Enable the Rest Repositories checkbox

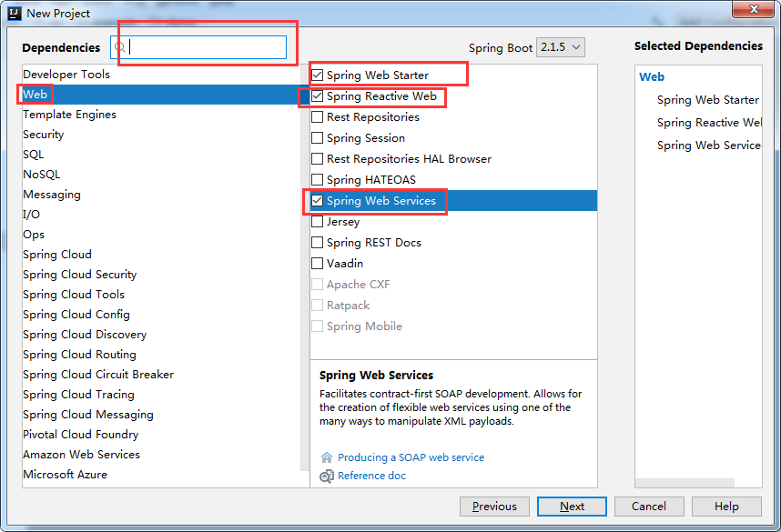click(318, 117)
